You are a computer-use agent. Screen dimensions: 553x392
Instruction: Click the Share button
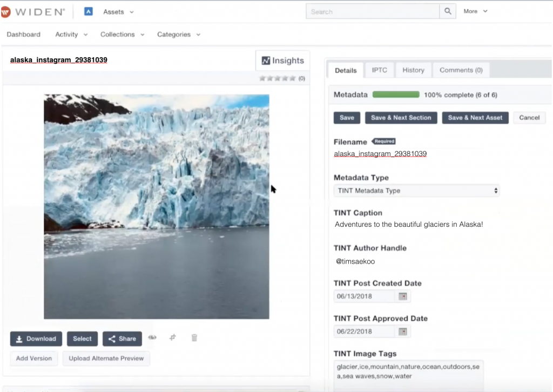pyautogui.click(x=122, y=339)
